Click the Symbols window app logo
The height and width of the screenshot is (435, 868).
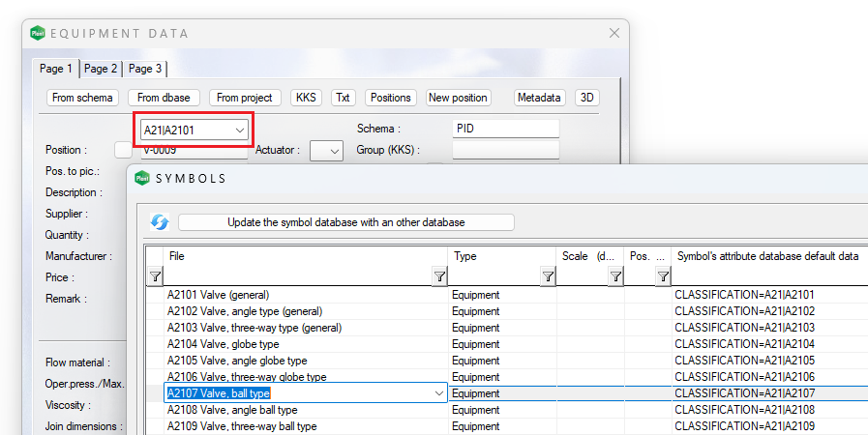coord(142,178)
